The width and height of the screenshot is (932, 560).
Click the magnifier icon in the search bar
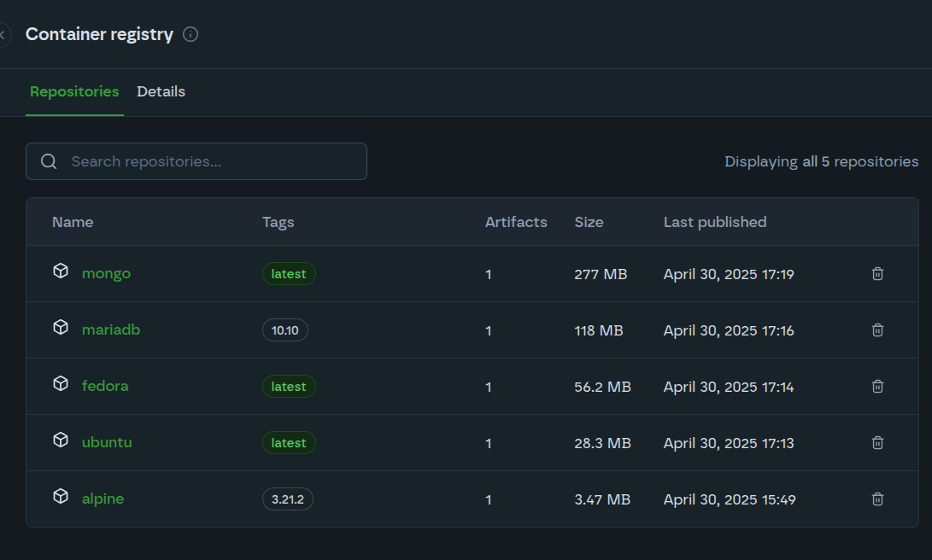pyautogui.click(x=49, y=161)
